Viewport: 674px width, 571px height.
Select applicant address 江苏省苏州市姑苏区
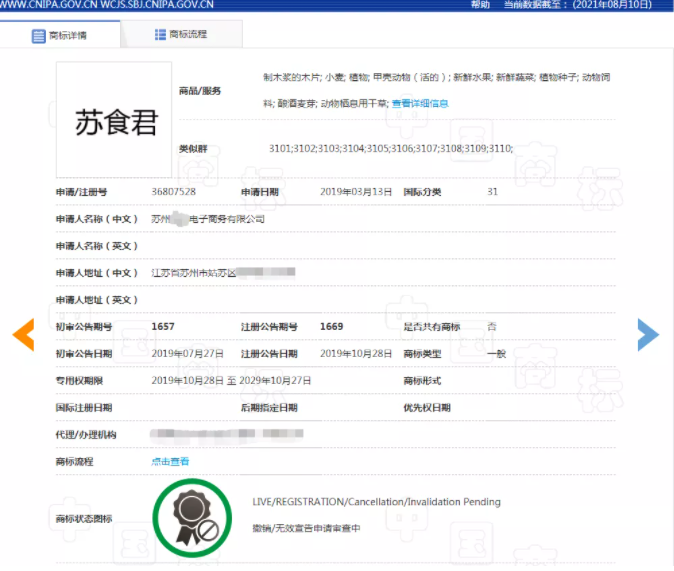[194, 273]
